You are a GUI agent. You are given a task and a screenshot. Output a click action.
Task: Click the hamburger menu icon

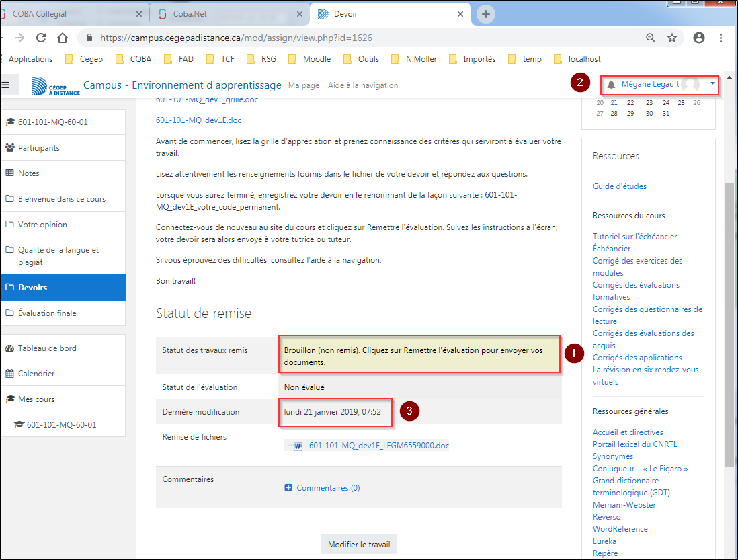(5, 85)
